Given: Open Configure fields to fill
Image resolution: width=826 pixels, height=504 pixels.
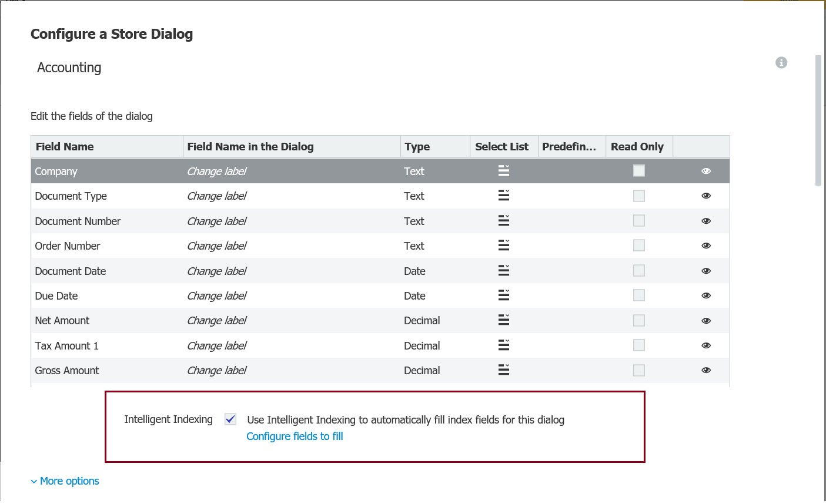Looking at the screenshot, I should click(295, 436).
